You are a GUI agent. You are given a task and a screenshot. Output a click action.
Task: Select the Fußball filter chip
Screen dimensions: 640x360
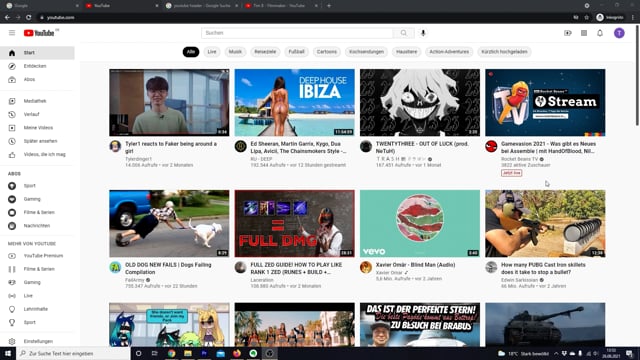pos(297,52)
